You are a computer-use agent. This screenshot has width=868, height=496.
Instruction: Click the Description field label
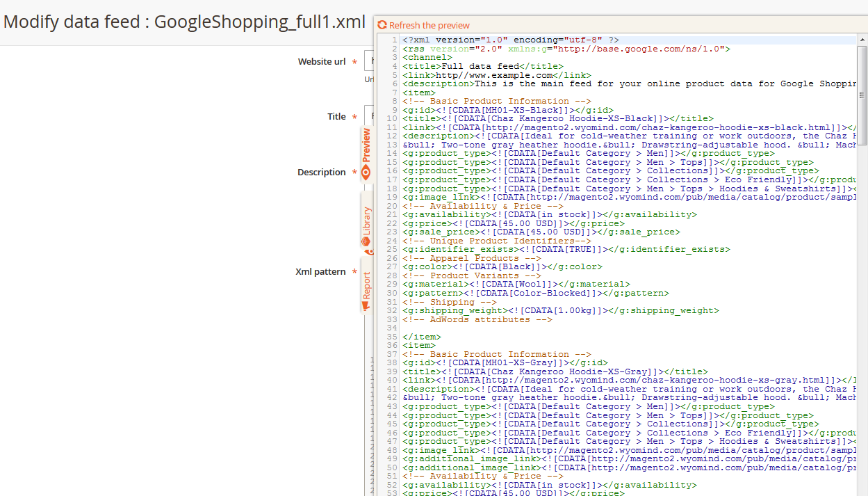pos(322,172)
